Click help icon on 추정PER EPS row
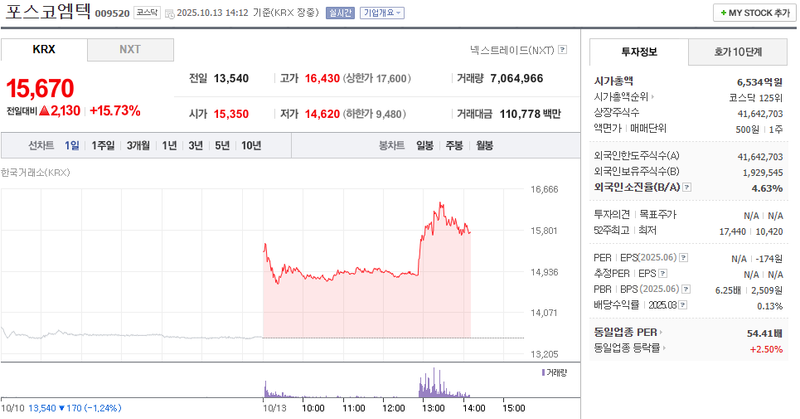800x419 pixels. point(663,273)
